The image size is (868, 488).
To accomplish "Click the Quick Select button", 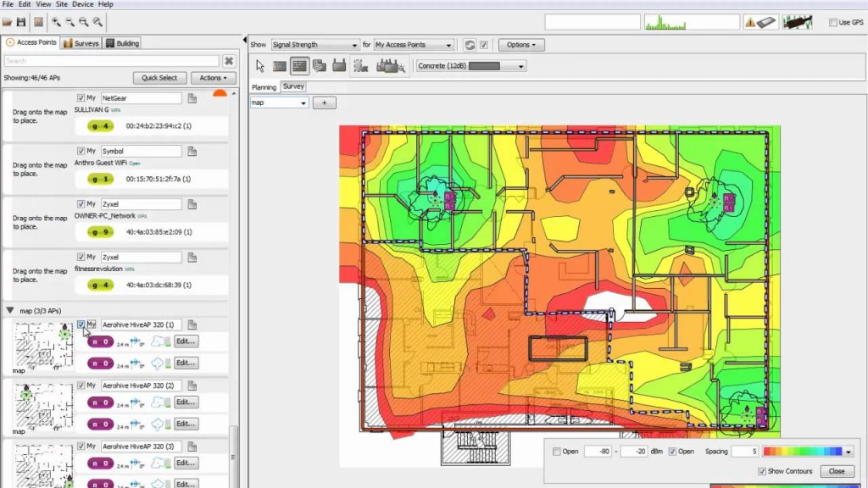I will [159, 78].
